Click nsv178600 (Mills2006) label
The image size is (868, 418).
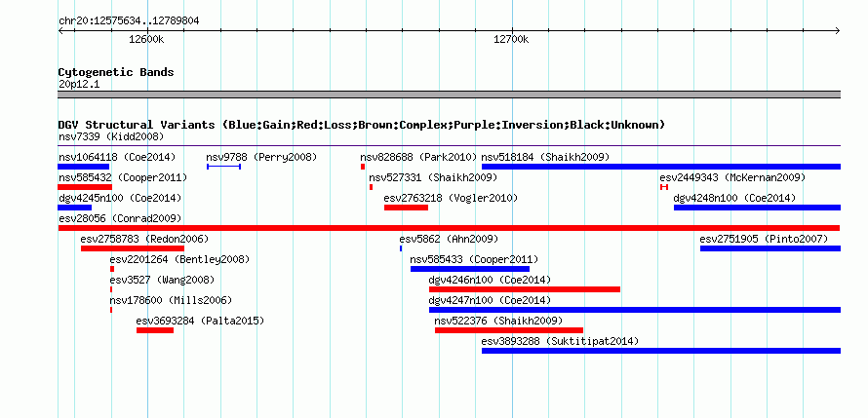coord(171,300)
